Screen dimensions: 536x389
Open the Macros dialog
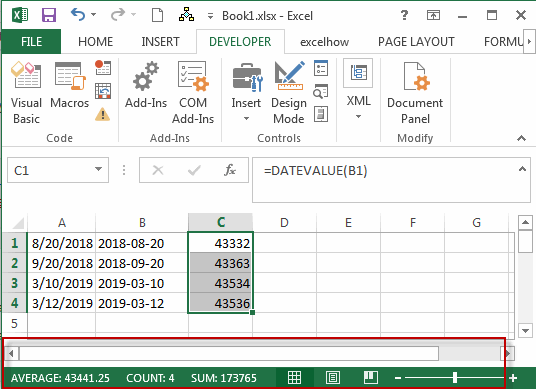coord(70,85)
